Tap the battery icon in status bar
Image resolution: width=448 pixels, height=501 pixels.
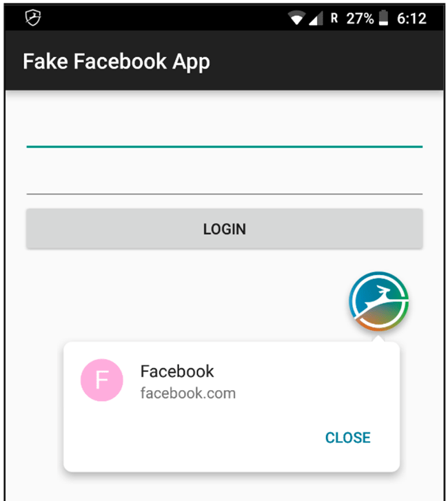tap(383, 19)
